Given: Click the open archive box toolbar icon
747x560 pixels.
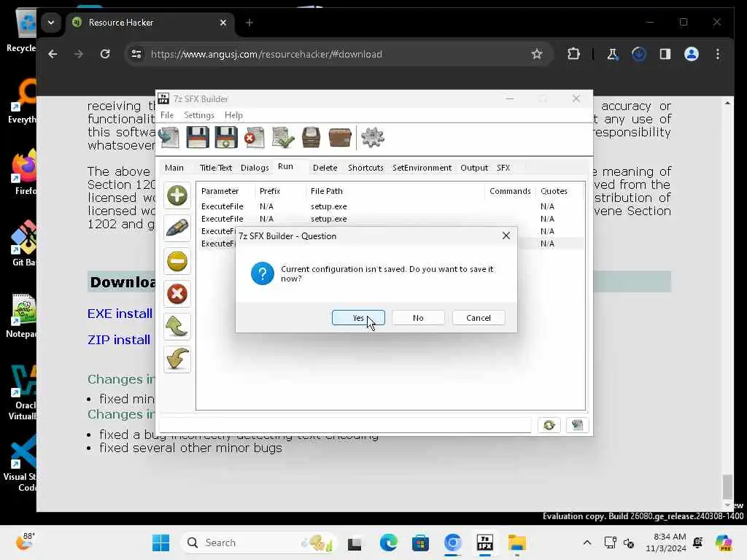Looking at the screenshot, I should click(311, 138).
